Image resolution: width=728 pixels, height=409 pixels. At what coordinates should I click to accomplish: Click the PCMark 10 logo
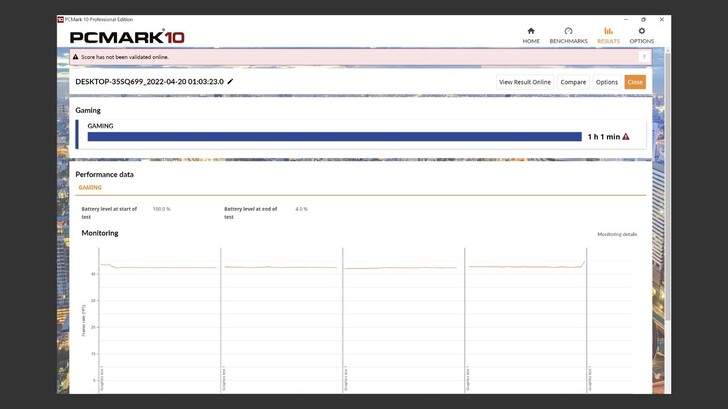click(x=127, y=37)
